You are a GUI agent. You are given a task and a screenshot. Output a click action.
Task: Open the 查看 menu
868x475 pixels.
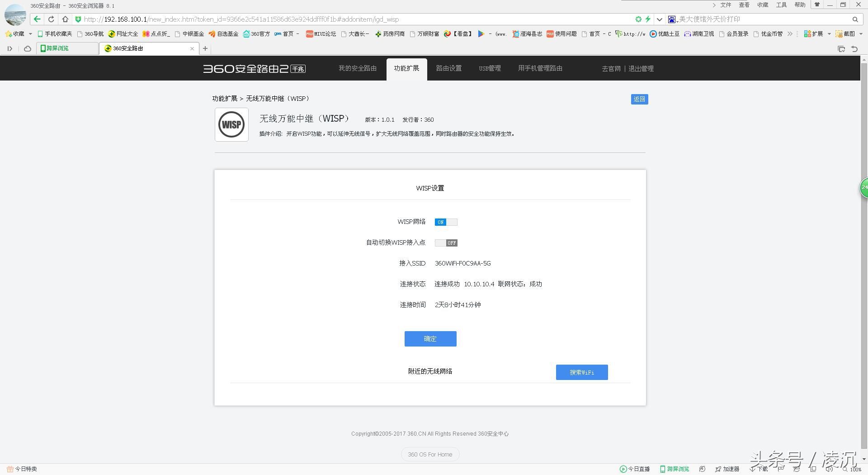(x=744, y=5)
